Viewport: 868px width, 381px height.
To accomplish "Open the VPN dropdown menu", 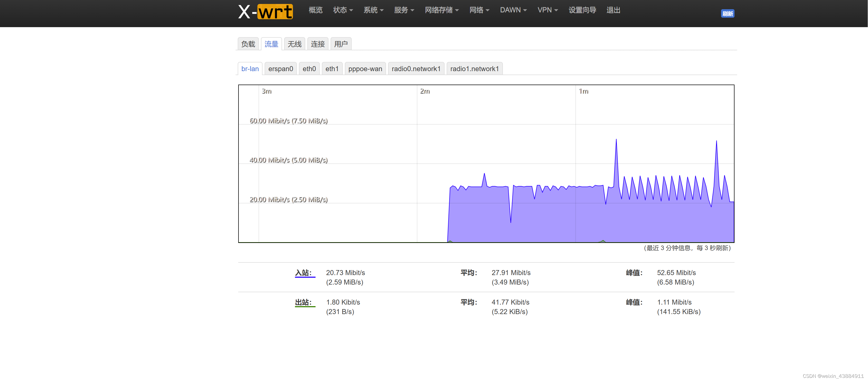I will [547, 10].
